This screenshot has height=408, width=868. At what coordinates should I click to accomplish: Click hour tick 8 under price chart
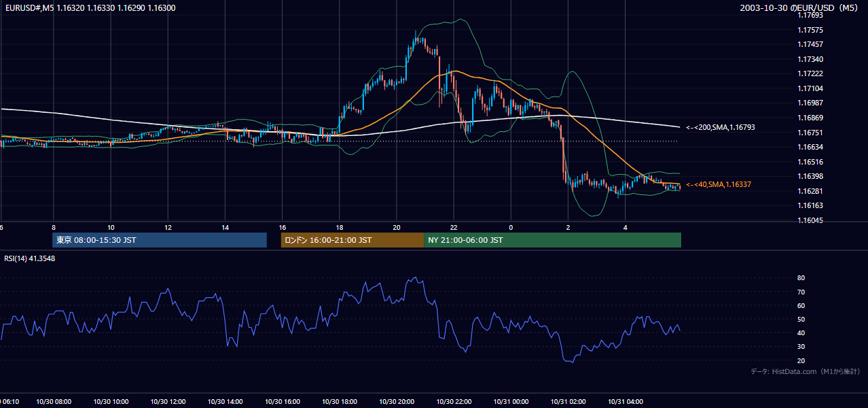point(53,228)
